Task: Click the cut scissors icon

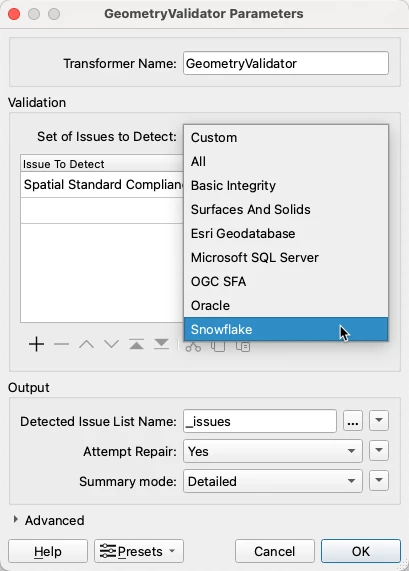Action: 193,347
